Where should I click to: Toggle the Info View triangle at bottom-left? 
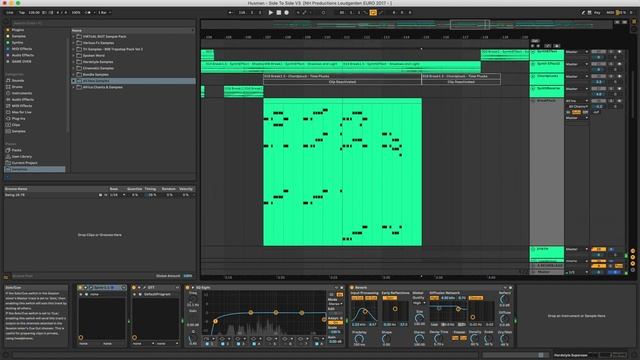coord(6,355)
